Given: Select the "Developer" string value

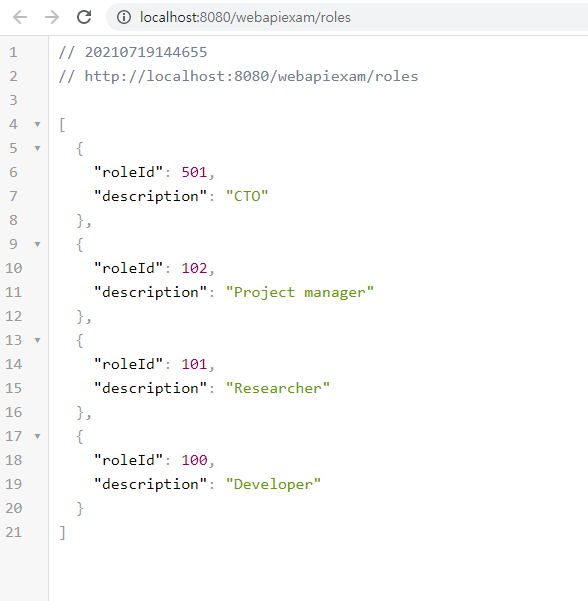Looking at the screenshot, I should click(x=273, y=484).
